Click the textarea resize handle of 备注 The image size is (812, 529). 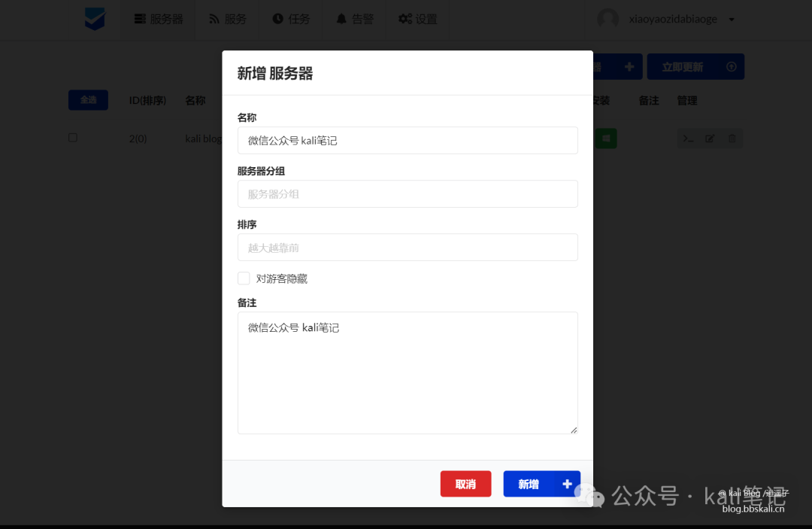[x=574, y=430]
